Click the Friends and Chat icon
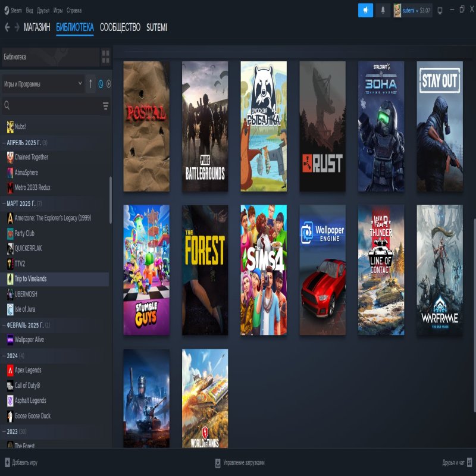The image size is (476, 476). [469, 462]
